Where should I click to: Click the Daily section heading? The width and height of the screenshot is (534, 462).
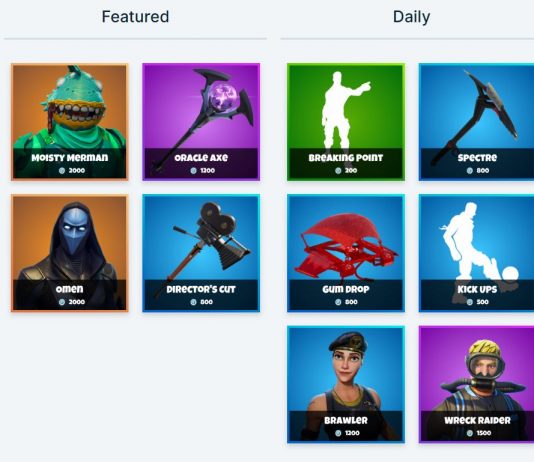tap(411, 17)
